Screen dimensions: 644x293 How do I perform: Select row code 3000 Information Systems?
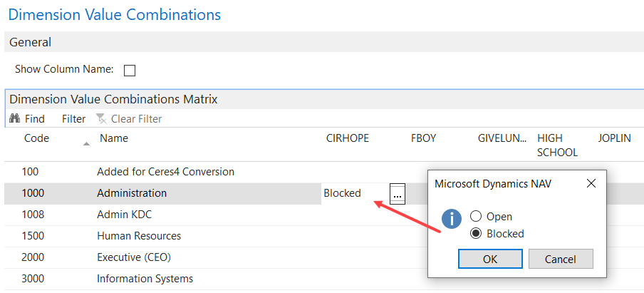pos(145,279)
